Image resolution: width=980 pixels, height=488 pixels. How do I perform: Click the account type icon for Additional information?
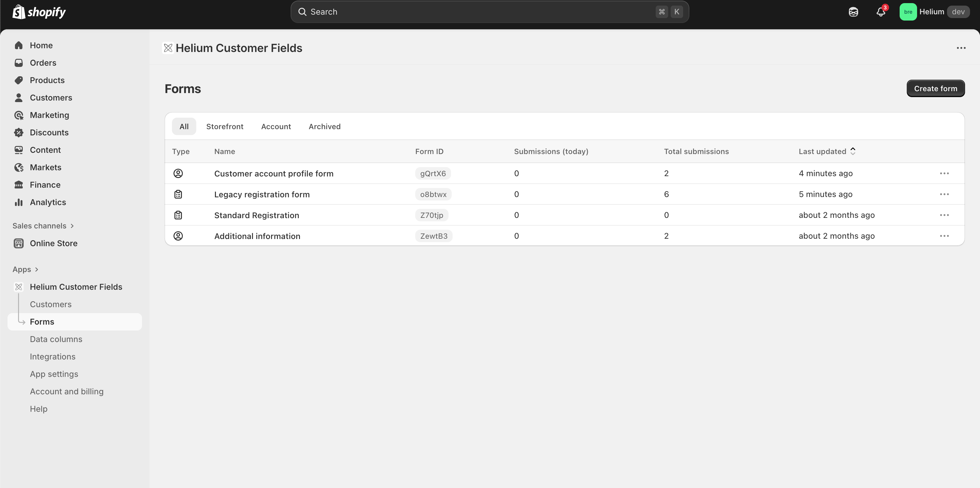point(178,236)
